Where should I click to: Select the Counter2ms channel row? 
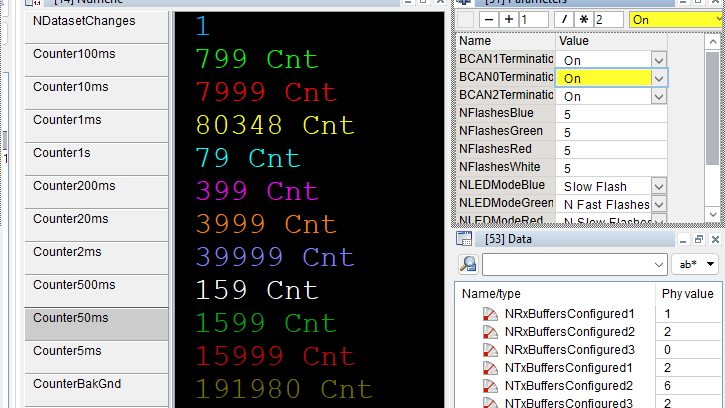tap(96, 258)
